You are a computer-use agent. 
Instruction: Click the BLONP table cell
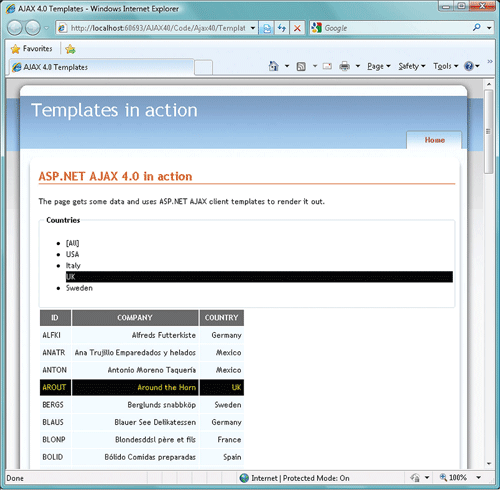[x=55, y=440]
